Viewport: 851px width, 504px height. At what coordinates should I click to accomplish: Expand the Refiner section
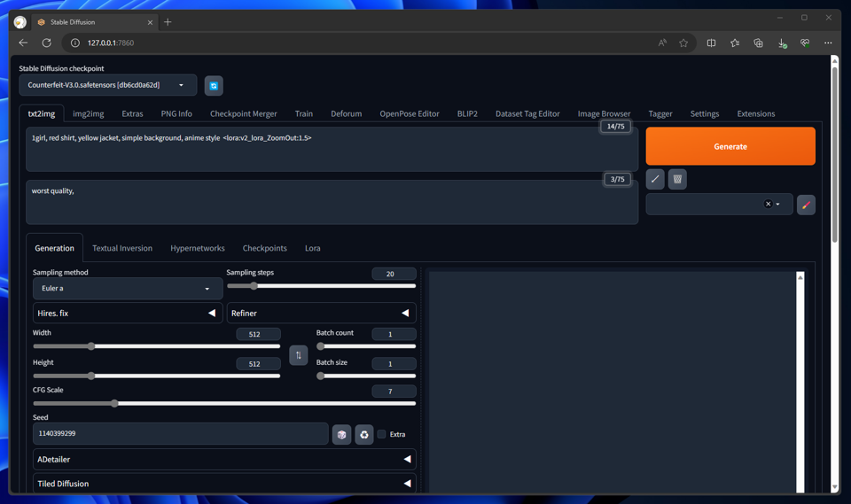click(321, 313)
